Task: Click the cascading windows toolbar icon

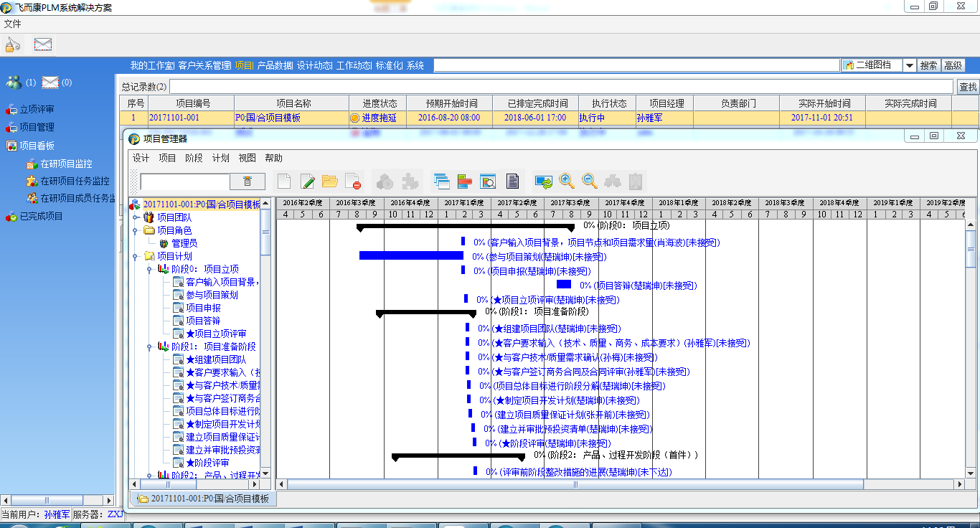Action: [x=441, y=181]
